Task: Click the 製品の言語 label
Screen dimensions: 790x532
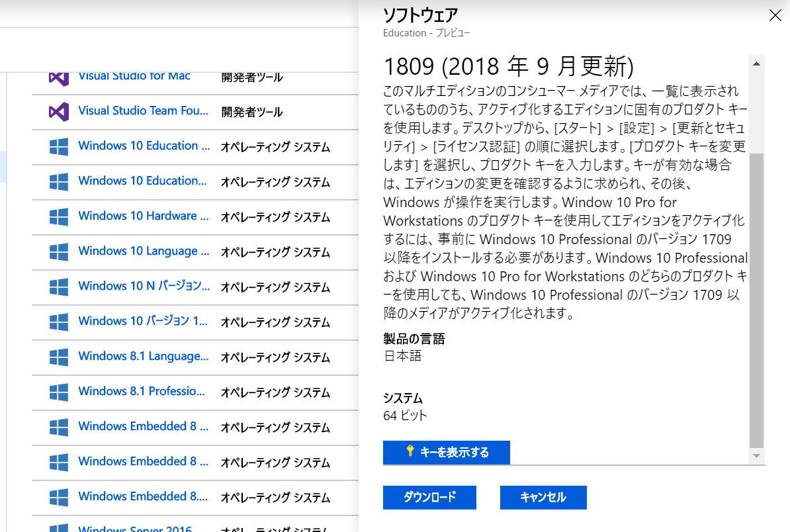Action: click(414, 339)
